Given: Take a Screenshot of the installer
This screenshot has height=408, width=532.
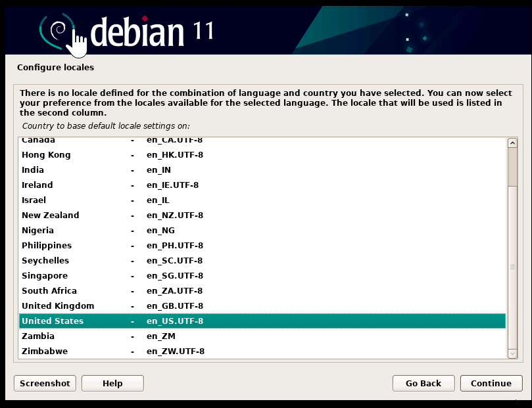Looking at the screenshot, I should point(45,383).
